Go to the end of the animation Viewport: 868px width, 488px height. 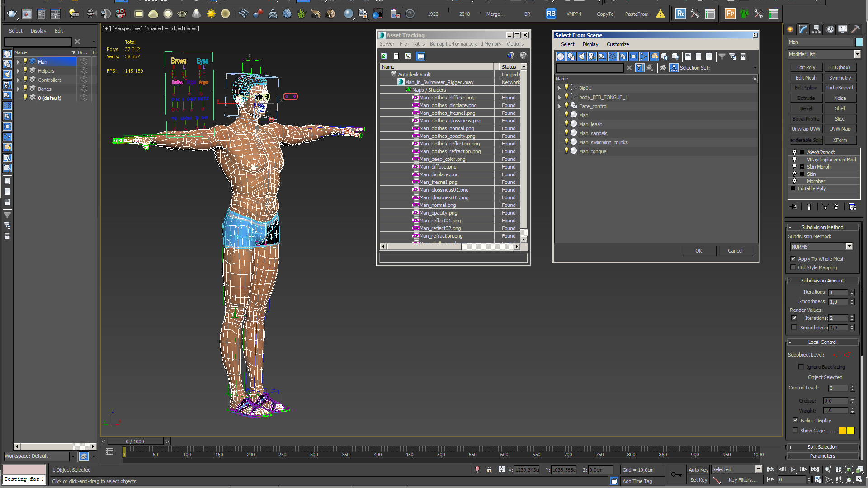point(815,470)
